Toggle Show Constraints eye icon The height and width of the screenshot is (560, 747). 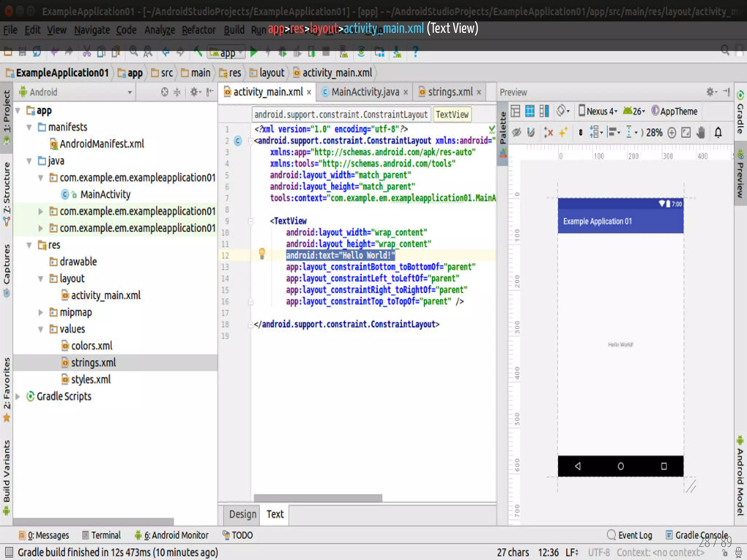[516, 132]
